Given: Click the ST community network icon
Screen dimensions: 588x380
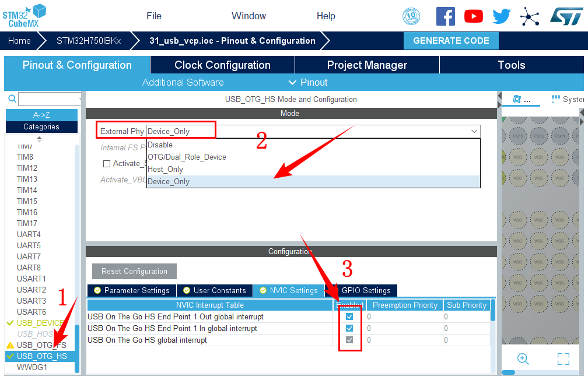Looking at the screenshot, I should click(530, 16).
